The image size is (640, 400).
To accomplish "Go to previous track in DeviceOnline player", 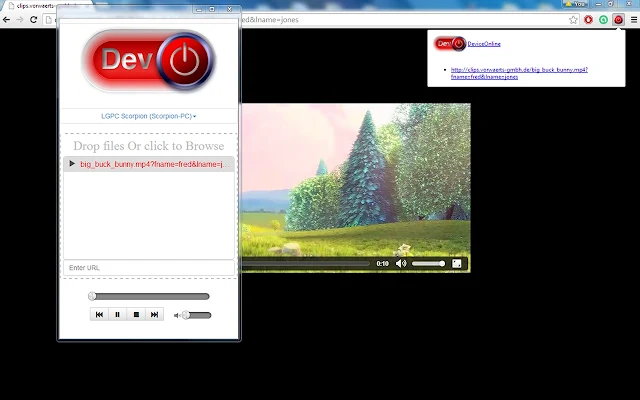I will [x=99, y=314].
